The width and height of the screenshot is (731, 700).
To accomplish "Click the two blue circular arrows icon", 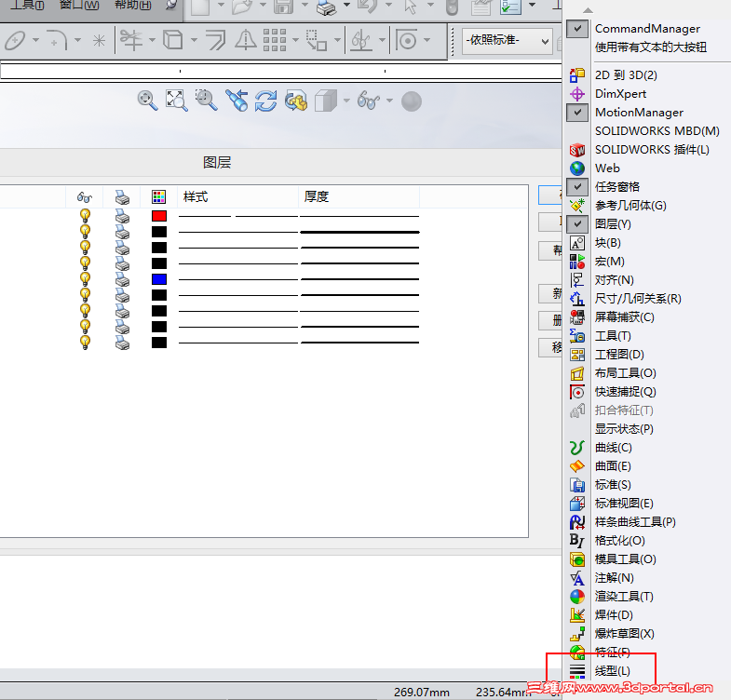I will coord(265,101).
